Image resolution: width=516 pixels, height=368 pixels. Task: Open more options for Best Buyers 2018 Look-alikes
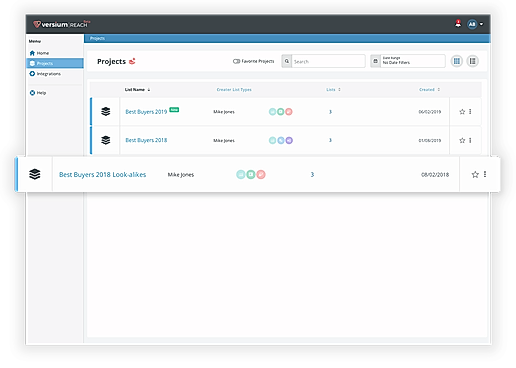point(485,174)
